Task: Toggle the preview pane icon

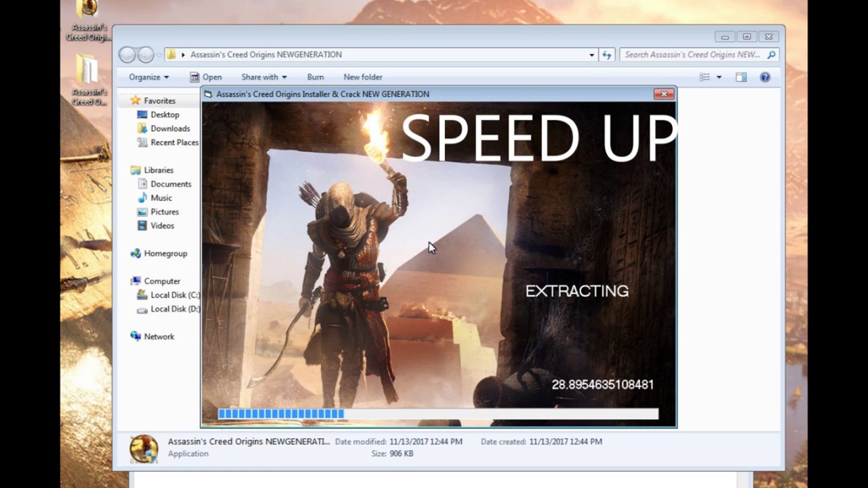Action: click(x=741, y=77)
